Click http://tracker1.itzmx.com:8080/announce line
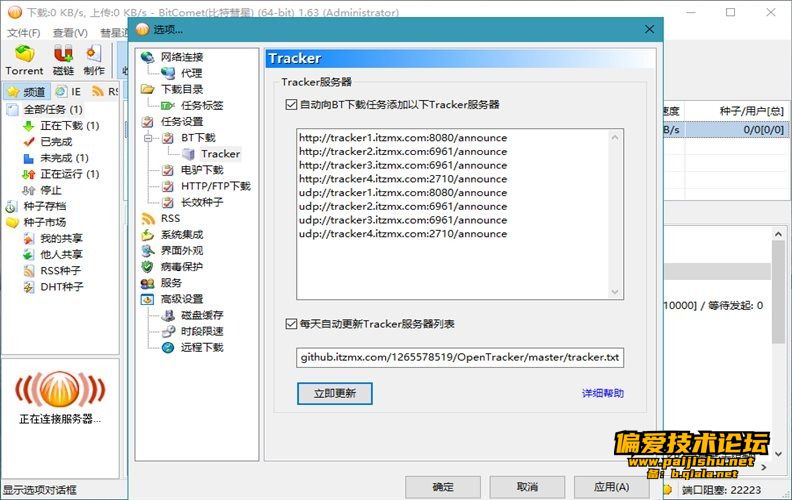The height and width of the screenshot is (500, 792). click(x=403, y=137)
